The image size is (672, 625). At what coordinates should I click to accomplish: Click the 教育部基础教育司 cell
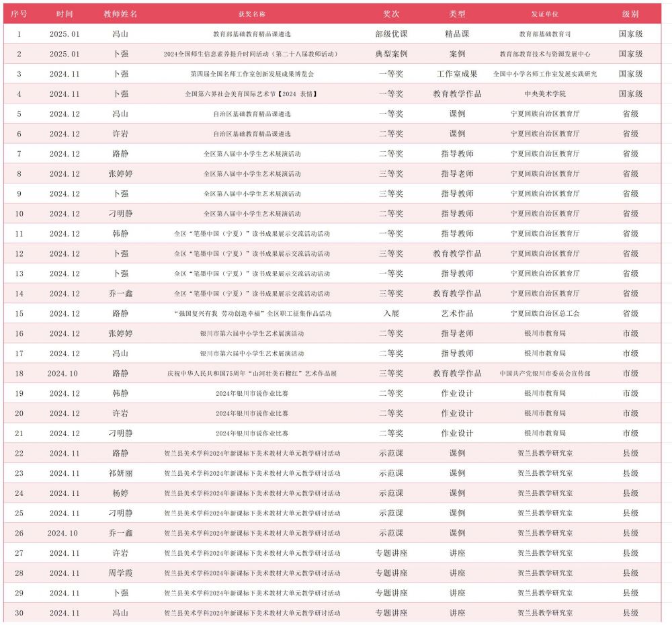545,34
